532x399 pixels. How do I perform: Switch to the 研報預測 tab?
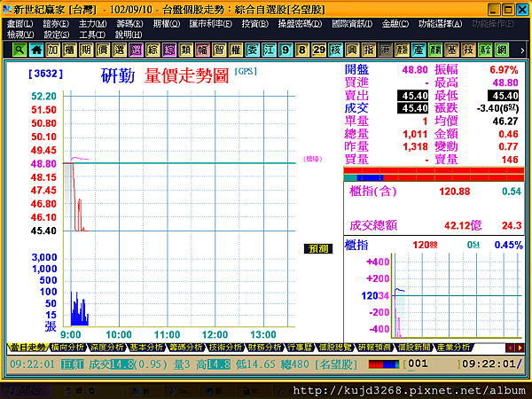(x=374, y=348)
